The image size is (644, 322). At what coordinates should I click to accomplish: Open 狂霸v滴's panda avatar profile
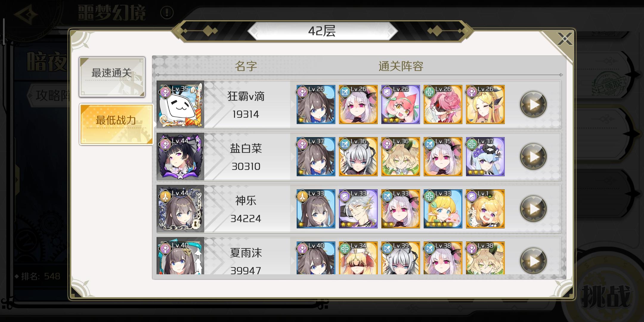point(180,105)
